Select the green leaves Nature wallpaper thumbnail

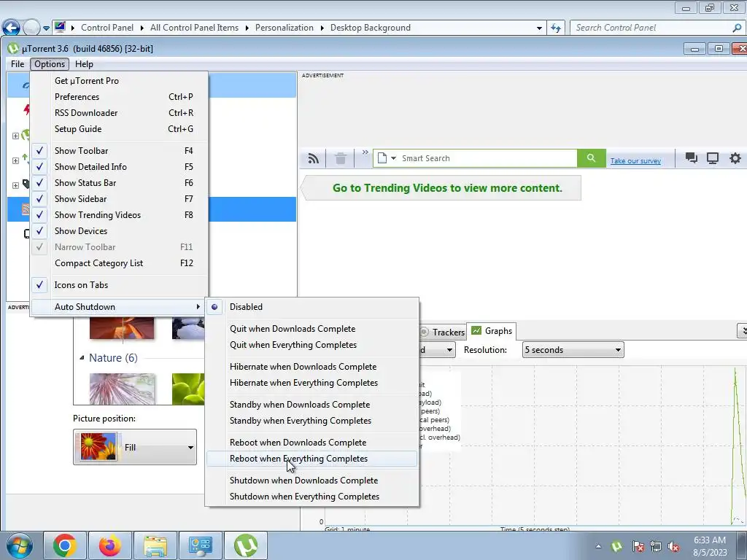pyautogui.click(x=188, y=389)
